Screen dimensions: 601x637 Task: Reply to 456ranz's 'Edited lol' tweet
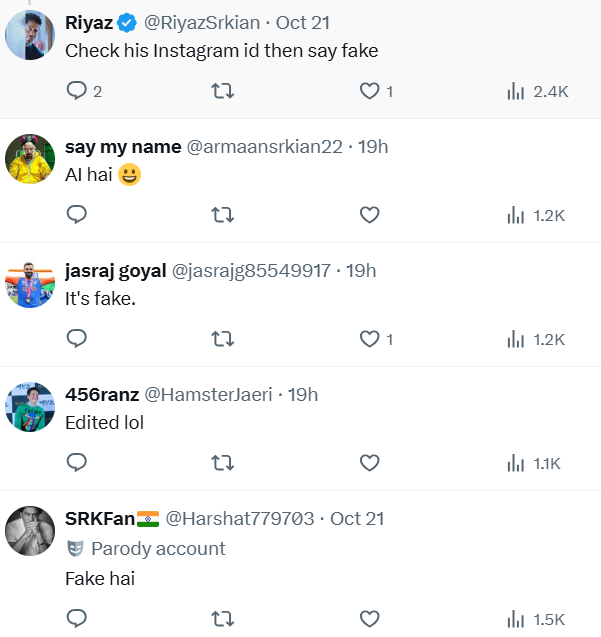[x=77, y=462]
